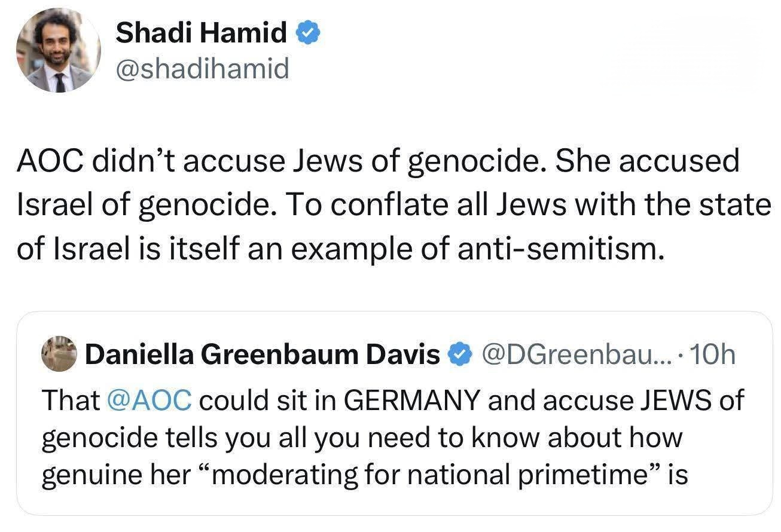
Task: Click the Shadi Hamid display name
Action: pos(201,33)
